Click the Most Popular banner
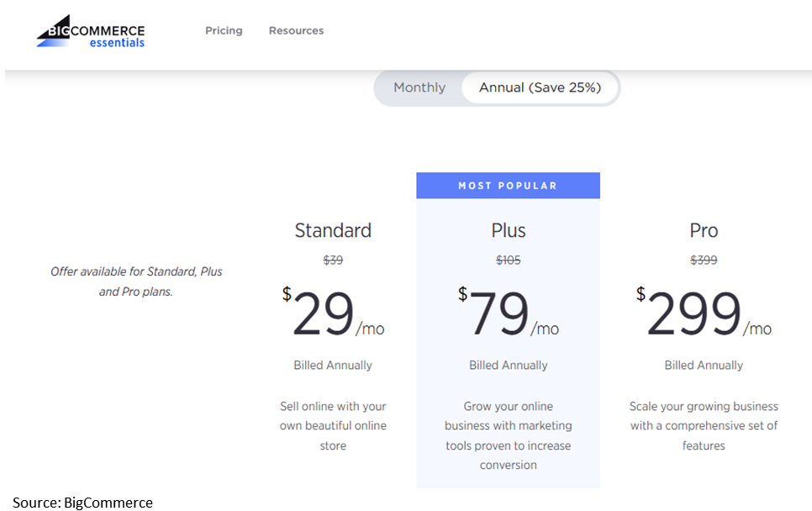 click(x=508, y=186)
